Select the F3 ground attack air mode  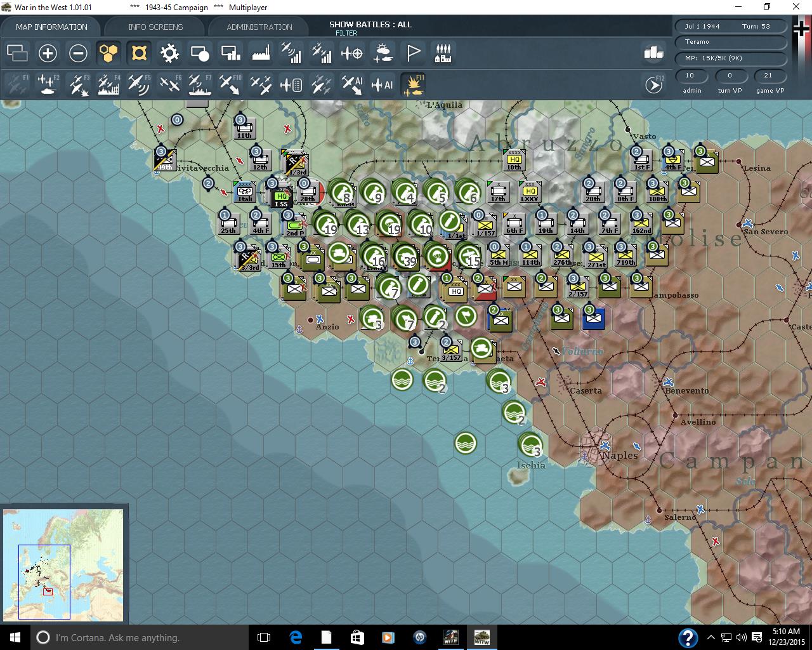point(78,84)
